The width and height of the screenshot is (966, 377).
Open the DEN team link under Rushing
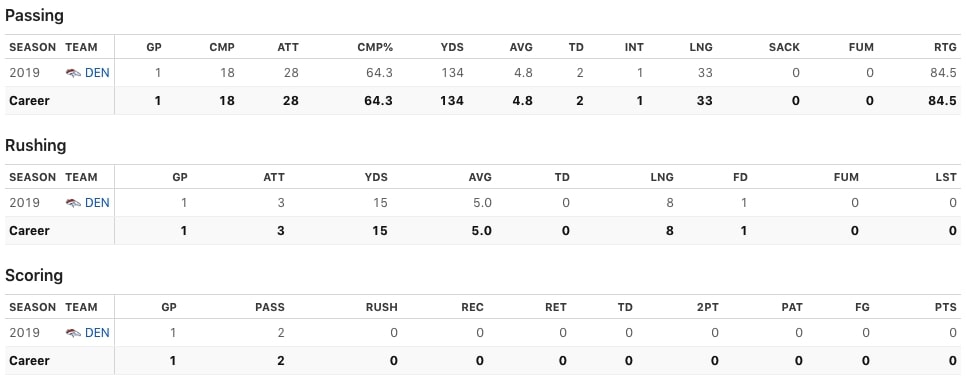(97, 203)
